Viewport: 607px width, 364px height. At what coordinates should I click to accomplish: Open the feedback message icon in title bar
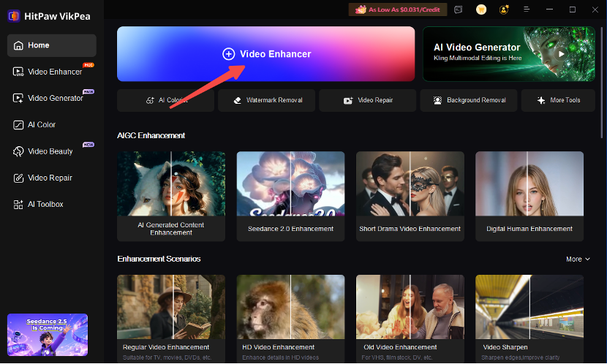458,10
